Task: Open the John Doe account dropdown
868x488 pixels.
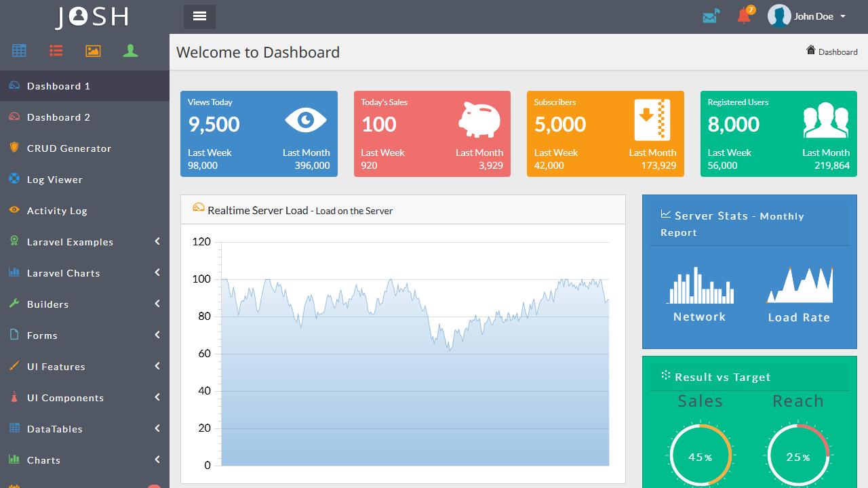Action: tap(807, 16)
